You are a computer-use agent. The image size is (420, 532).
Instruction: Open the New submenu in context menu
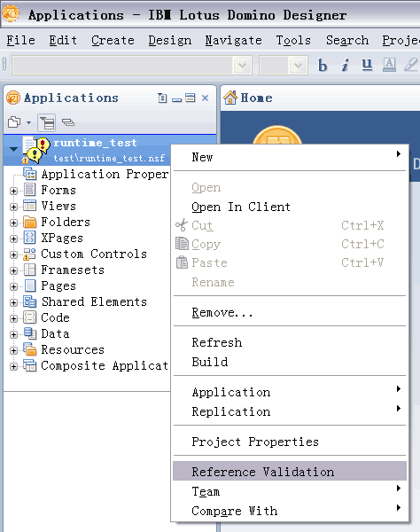pos(290,157)
